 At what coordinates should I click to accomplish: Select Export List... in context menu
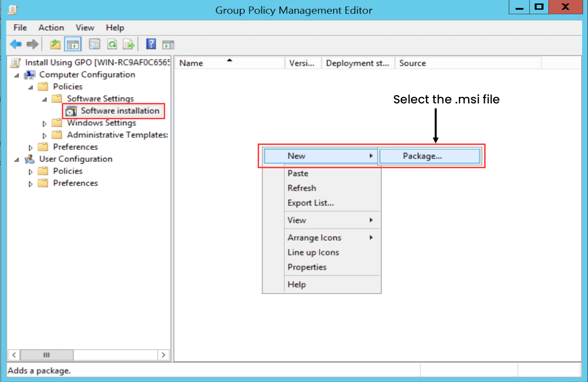pyautogui.click(x=311, y=203)
